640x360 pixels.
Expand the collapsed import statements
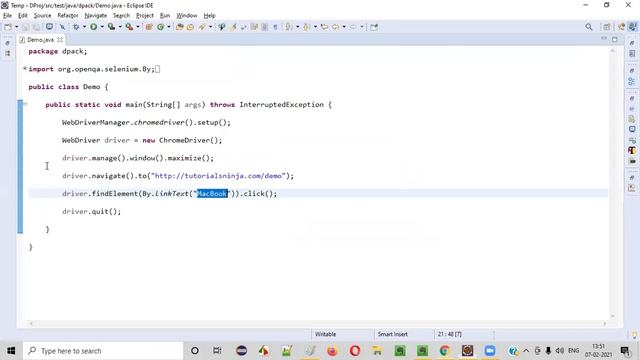click(x=25, y=69)
